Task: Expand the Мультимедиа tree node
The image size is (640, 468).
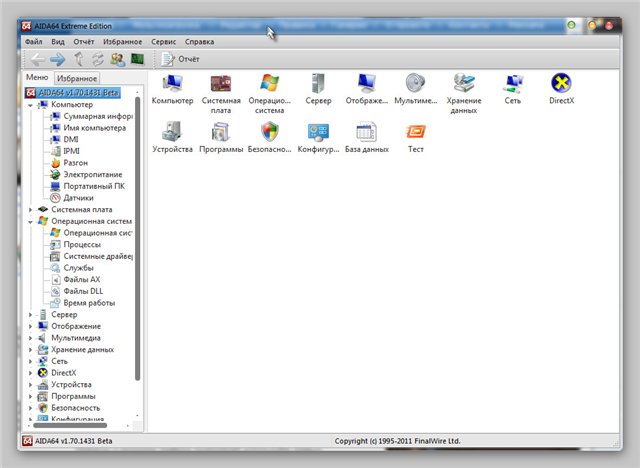Action: pos(30,338)
